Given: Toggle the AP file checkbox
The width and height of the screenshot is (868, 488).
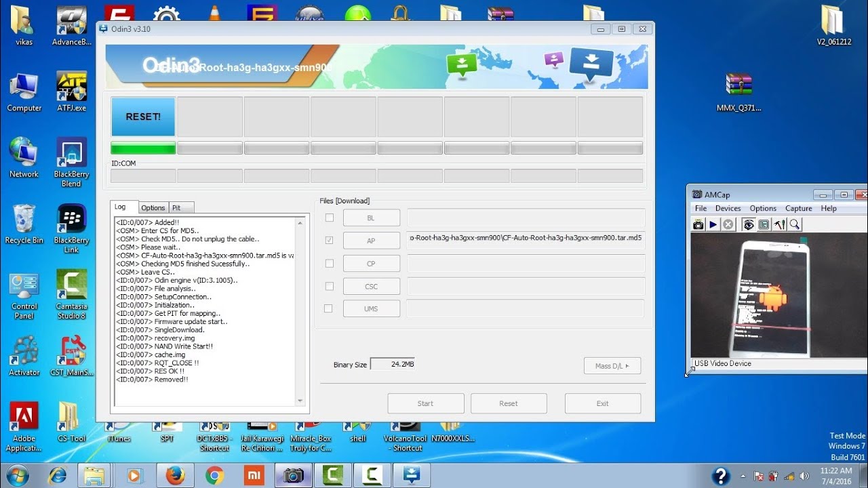Looking at the screenshot, I should [329, 240].
